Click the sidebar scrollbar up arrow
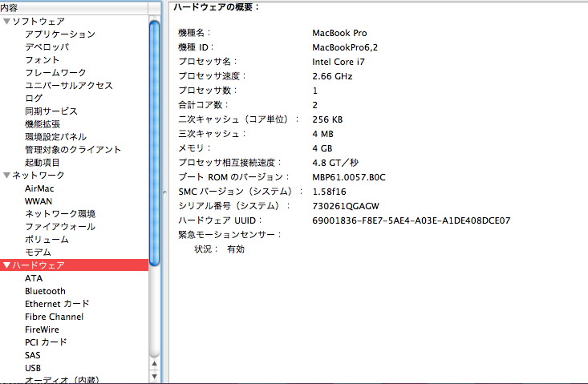The width and height of the screenshot is (588, 384). tap(155, 363)
